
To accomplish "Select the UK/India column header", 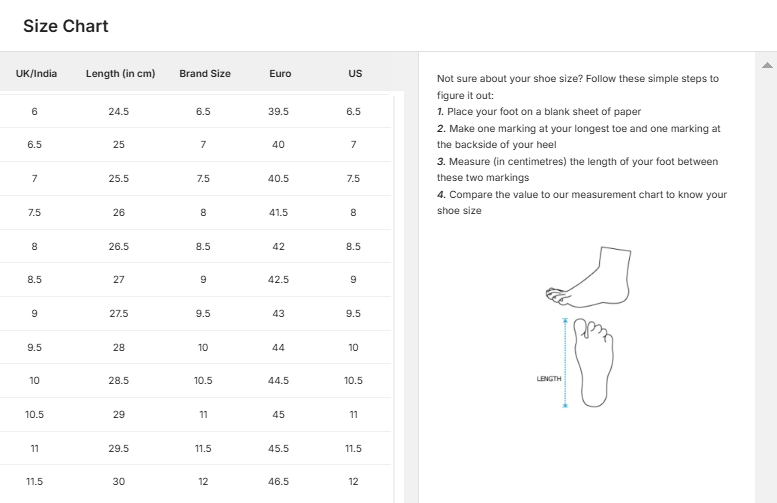I will click(x=34, y=74).
